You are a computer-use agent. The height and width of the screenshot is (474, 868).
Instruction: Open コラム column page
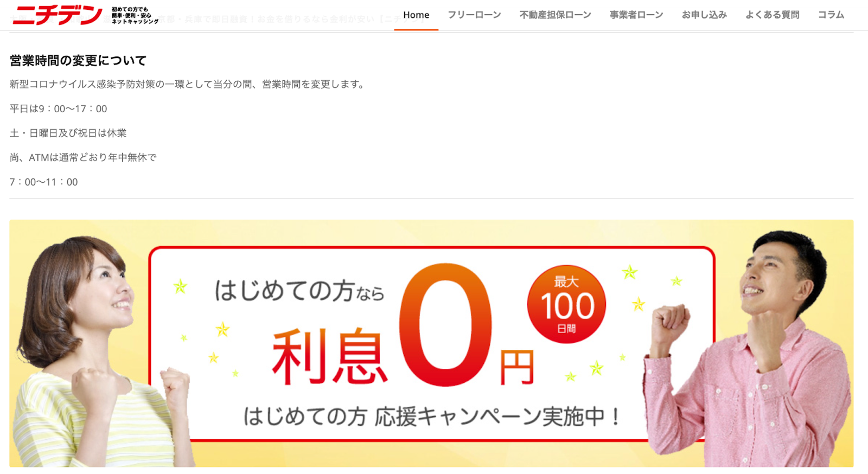click(831, 15)
